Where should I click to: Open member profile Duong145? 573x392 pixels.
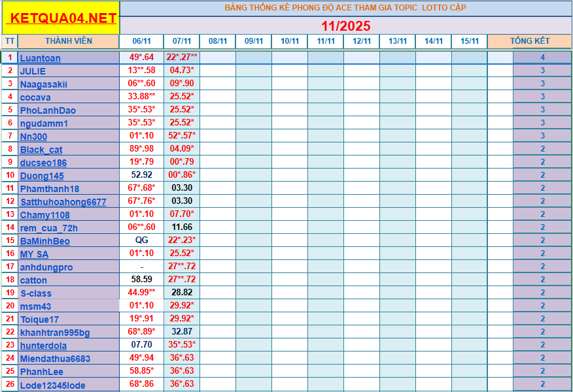41,176
